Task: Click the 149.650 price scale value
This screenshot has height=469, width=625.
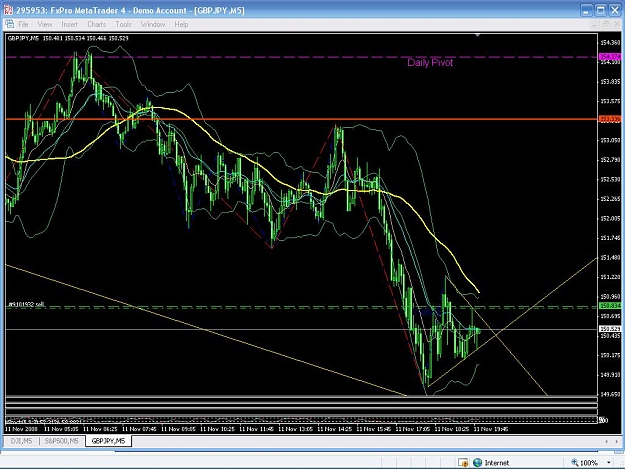Action: click(610, 394)
